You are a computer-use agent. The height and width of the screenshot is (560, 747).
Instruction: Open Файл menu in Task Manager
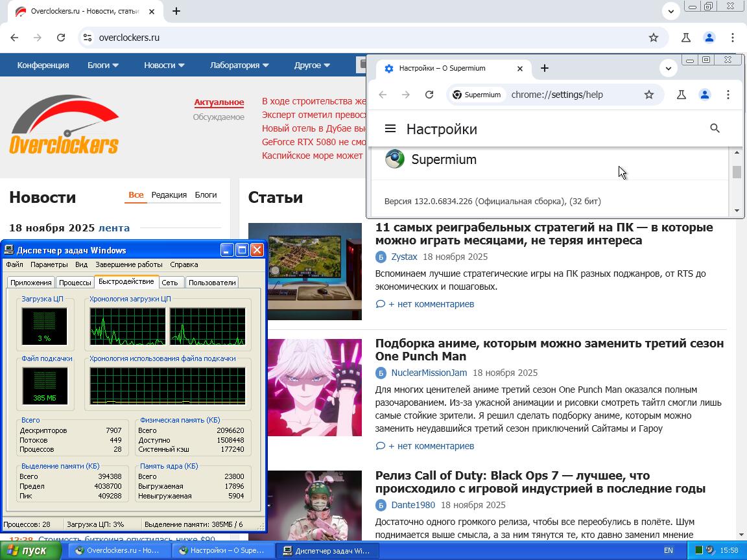[14, 264]
